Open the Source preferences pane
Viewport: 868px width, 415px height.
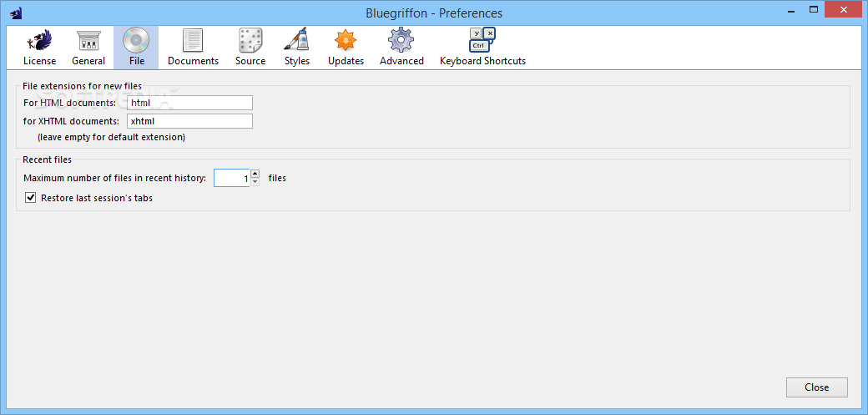250,48
